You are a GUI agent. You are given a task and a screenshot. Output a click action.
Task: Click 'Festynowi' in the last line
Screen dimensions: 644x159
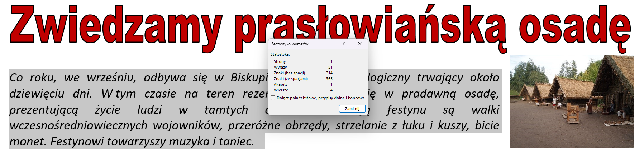pyautogui.click(x=77, y=141)
